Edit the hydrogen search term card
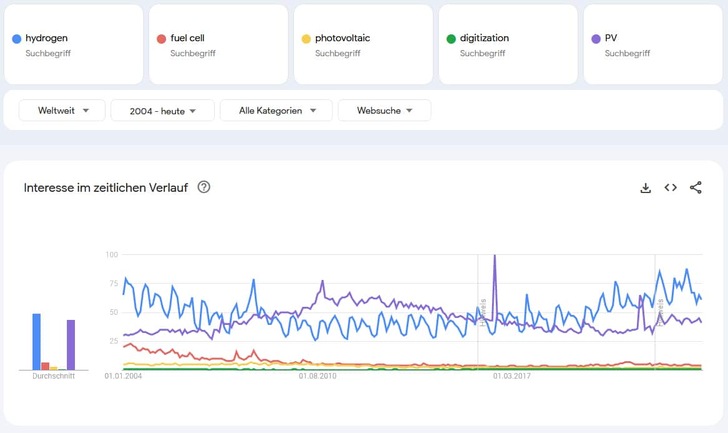Viewport: 728px width, 433px height. [72, 45]
